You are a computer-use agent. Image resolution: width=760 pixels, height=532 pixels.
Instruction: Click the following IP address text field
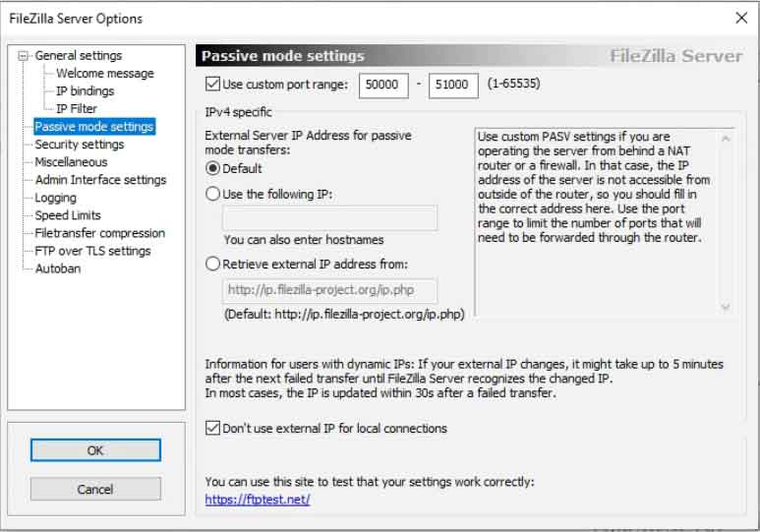point(329,217)
